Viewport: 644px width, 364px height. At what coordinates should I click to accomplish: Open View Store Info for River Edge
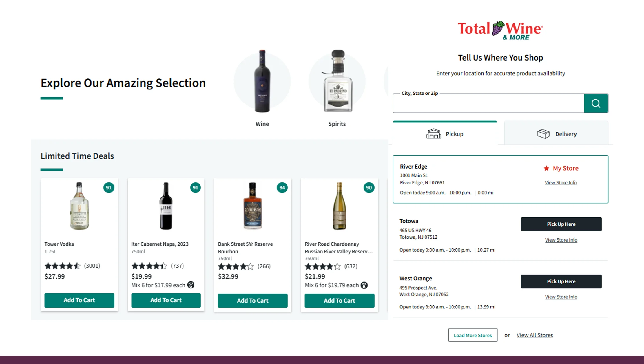click(561, 182)
